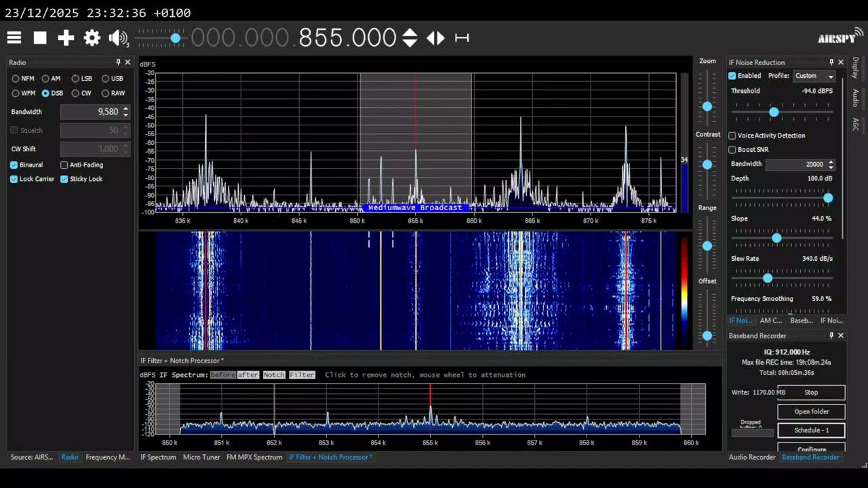Switch to the Micro Tuner tab
This screenshot has height=488, width=868.
tap(201, 457)
